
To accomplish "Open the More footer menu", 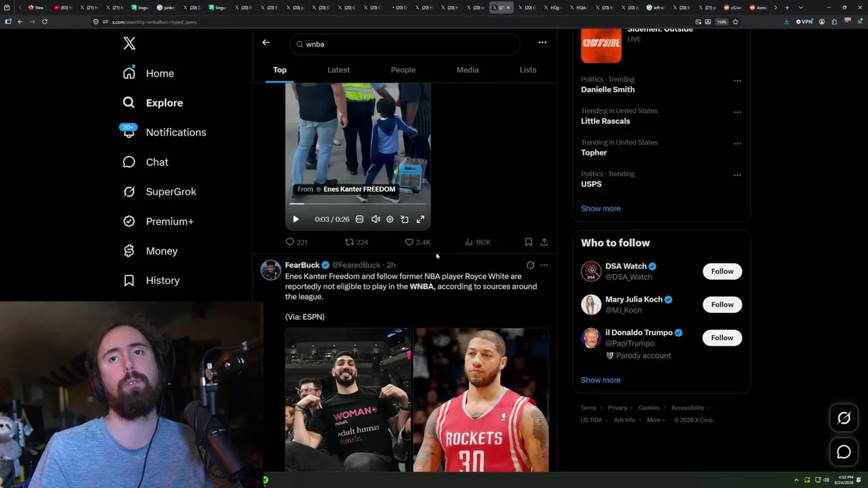I will [x=656, y=420].
